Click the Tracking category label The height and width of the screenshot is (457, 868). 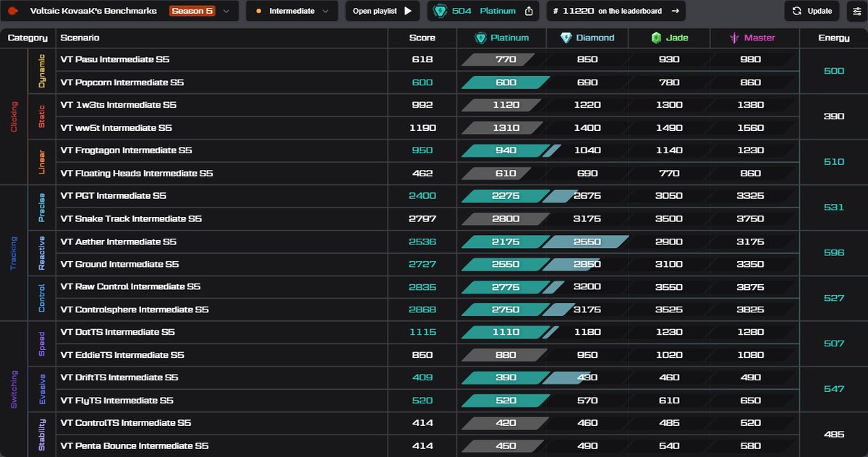14,253
